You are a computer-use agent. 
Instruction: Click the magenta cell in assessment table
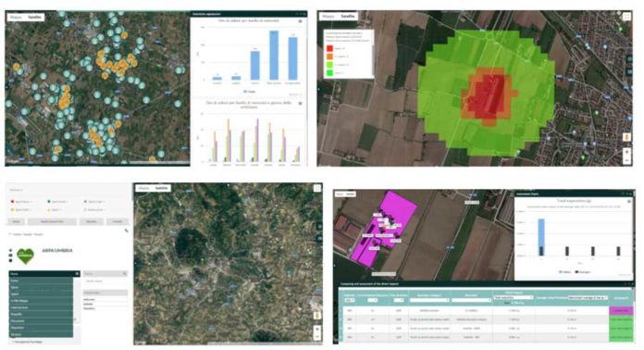coord(621,311)
